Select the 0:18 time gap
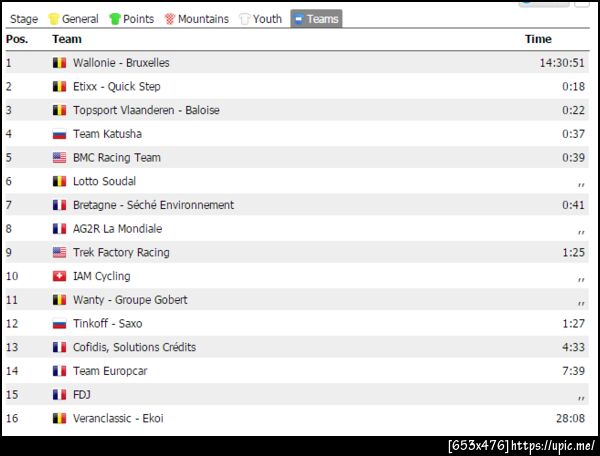Image resolution: width=600 pixels, height=456 pixels. pyautogui.click(x=573, y=86)
